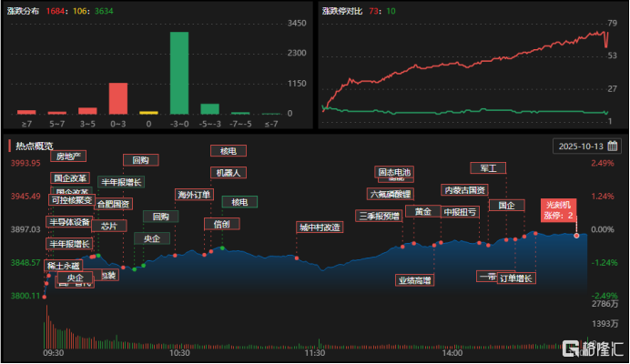Click the 3800.11 price axis label
Viewport: 630px width, 364px height.
tap(25, 296)
